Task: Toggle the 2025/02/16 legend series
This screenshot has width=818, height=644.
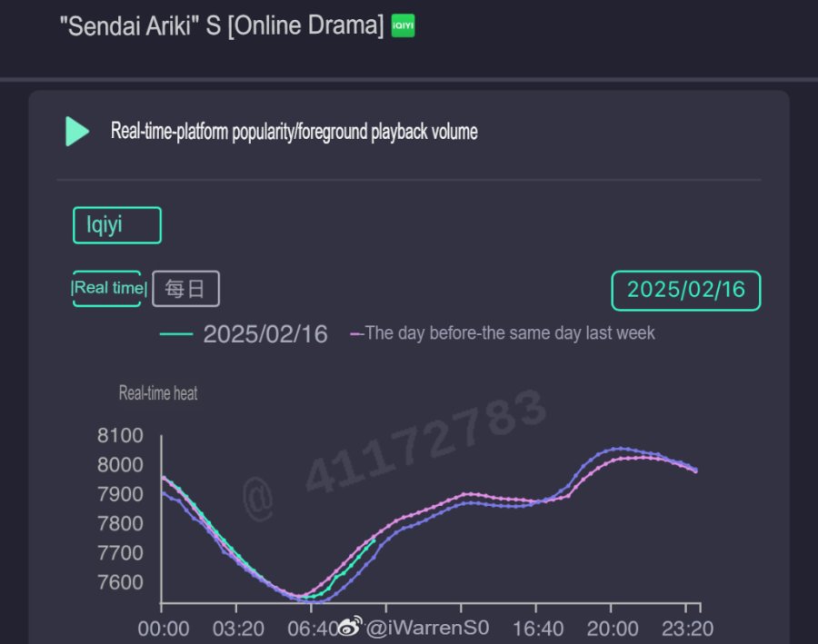Action: coord(264,333)
